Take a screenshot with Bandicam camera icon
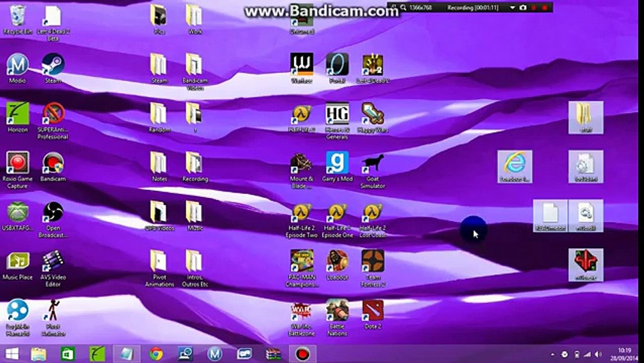The height and width of the screenshot is (363, 644). [x=523, y=8]
